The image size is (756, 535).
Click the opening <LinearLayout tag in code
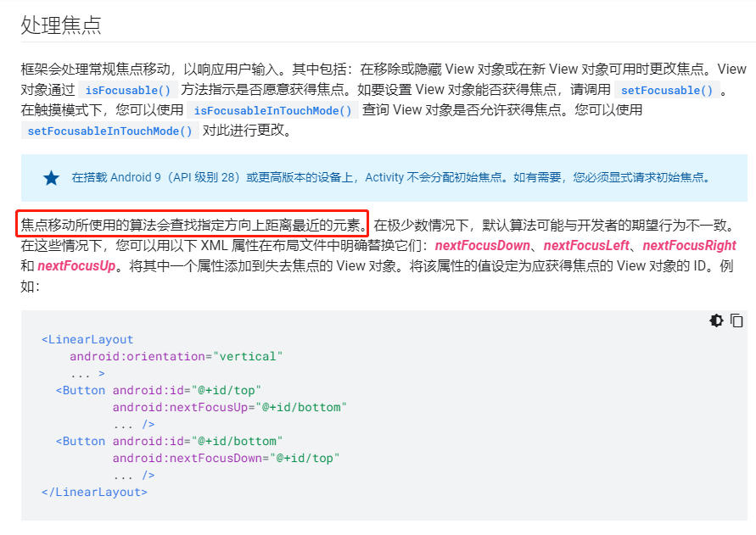87,339
